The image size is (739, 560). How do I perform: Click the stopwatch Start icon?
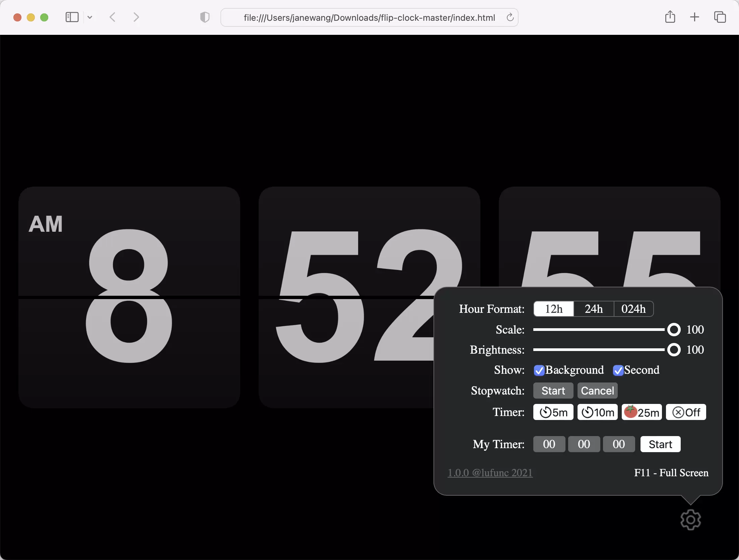pyautogui.click(x=552, y=390)
